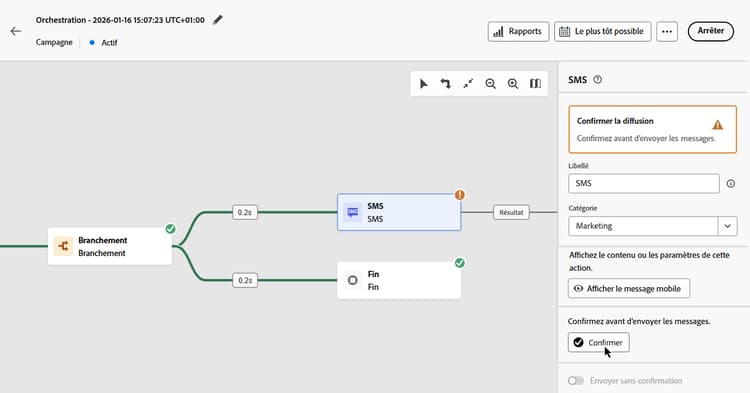Click green check badge on Fin node
Screen dimensions: 750x393
click(x=460, y=263)
